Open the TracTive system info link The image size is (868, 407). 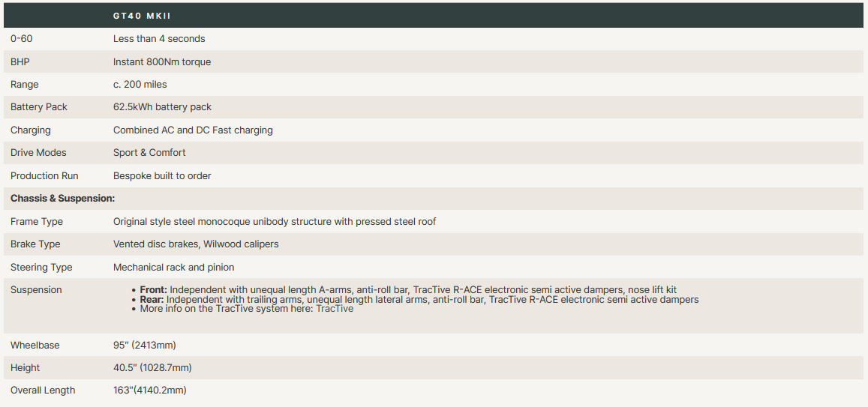click(334, 309)
